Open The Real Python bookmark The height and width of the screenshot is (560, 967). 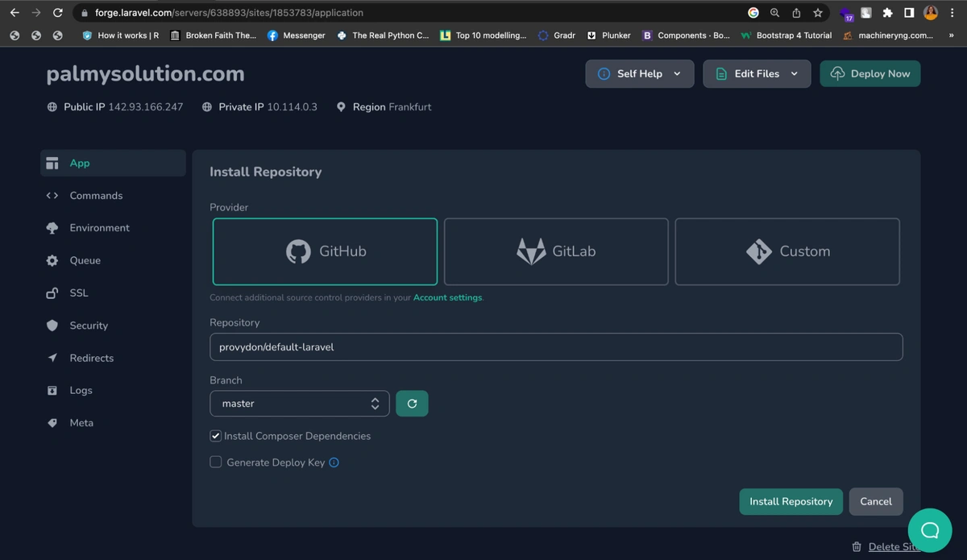pyautogui.click(x=383, y=35)
